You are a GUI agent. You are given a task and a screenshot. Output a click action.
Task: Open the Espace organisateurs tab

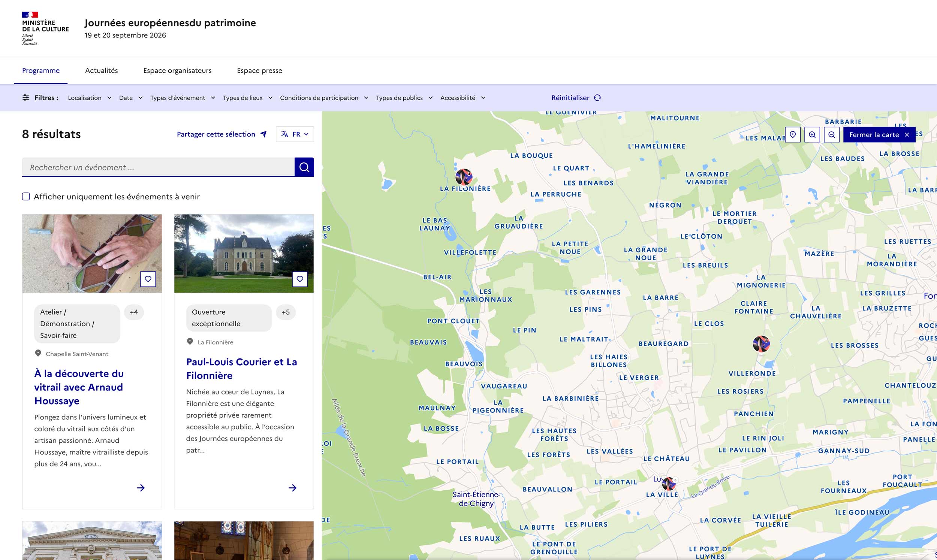pos(177,70)
